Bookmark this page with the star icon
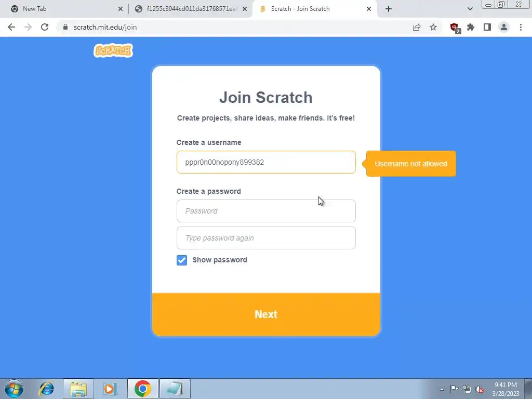The image size is (532, 399). tap(433, 27)
